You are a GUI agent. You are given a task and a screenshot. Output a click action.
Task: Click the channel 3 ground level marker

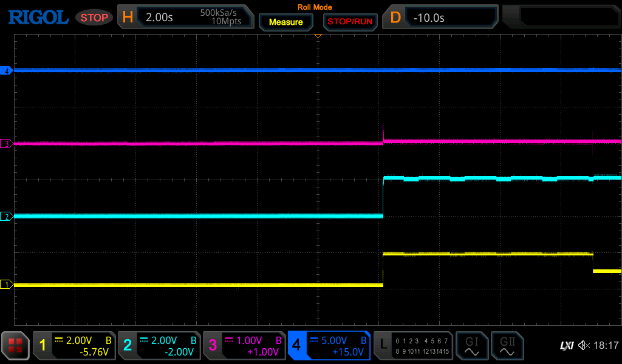coord(7,144)
